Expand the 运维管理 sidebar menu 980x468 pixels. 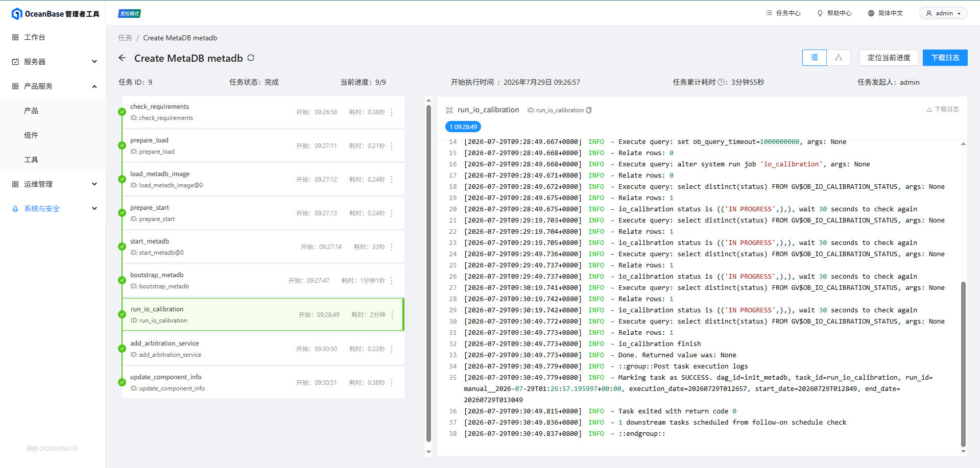tap(53, 184)
